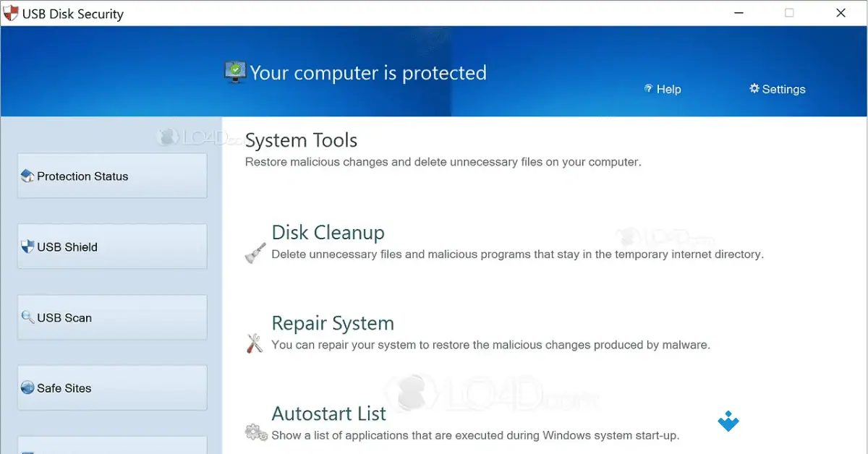Click the blue download arrow icon

(x=728, y=421)
